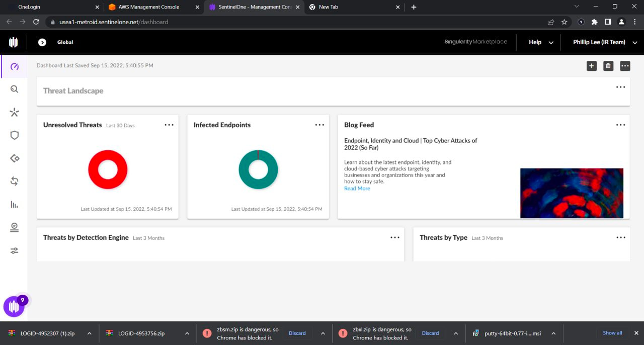Click the Read More link in Blog Feed
This screenshot has height=345, width=644.
(357, 188)
